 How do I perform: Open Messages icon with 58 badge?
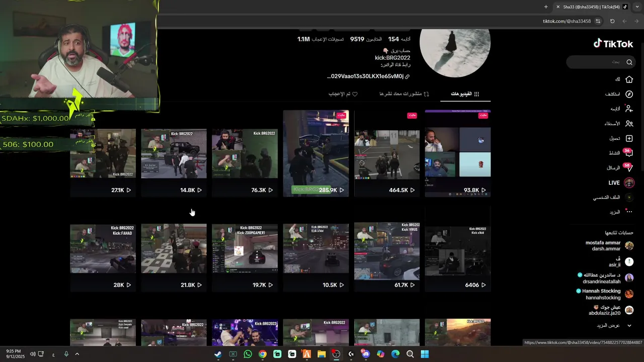click(628, 168)
